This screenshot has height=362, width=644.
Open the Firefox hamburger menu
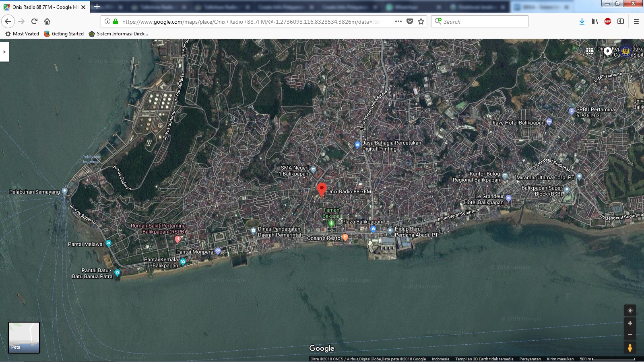point(636,22)
